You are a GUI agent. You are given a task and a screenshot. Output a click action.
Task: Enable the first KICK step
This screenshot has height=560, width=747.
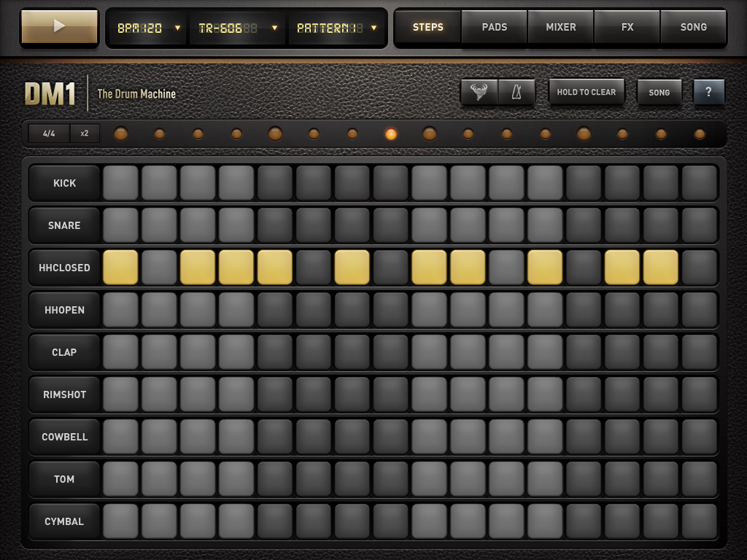click(120, 183)
